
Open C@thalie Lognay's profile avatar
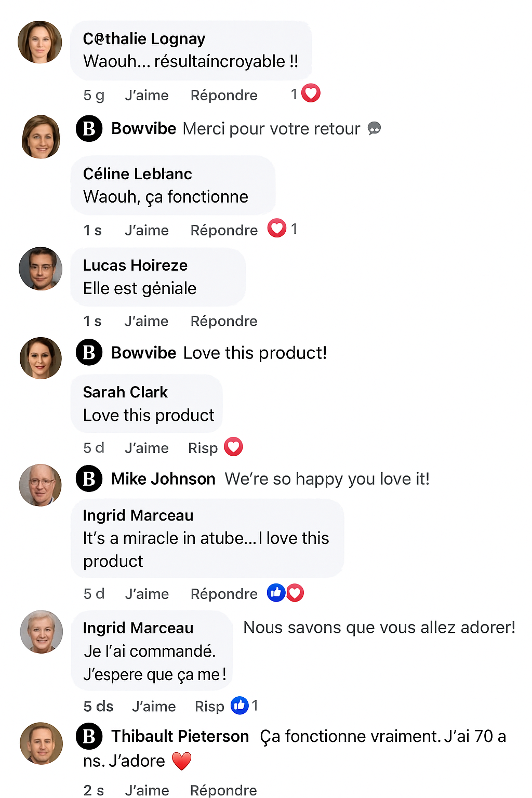(x=40, y=42)
